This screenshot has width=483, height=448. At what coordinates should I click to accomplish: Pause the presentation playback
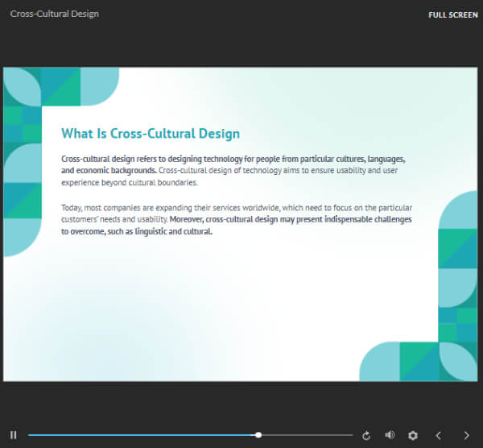tap(13, 435)
